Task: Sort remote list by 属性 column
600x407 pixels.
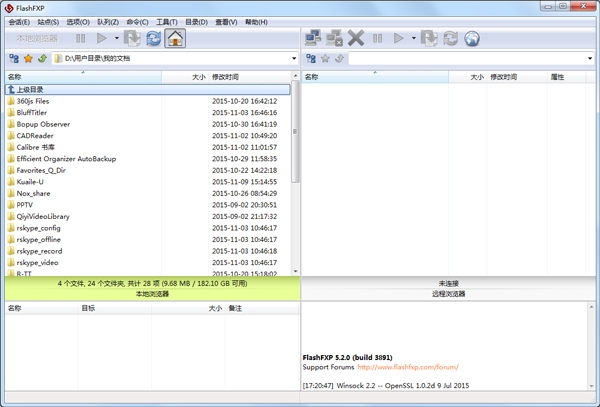Action: pyautogui.click(x=566, y=77)
